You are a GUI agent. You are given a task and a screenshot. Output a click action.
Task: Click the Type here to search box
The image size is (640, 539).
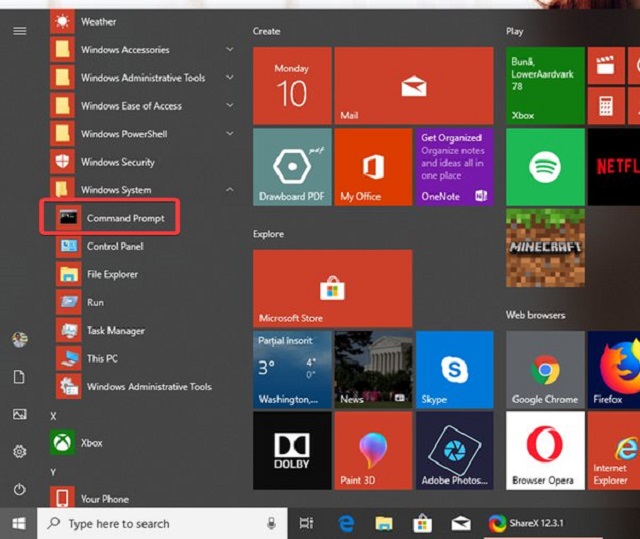coord(162,523)
